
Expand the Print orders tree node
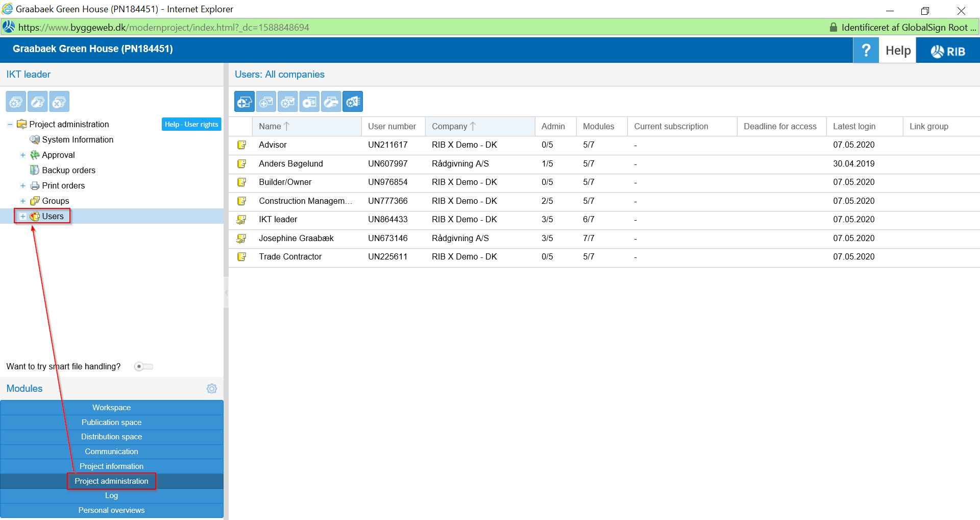(x=22, y=186)
